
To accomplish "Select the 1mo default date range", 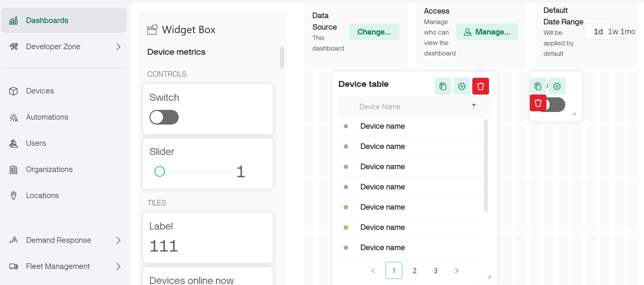I will point(628,32).
